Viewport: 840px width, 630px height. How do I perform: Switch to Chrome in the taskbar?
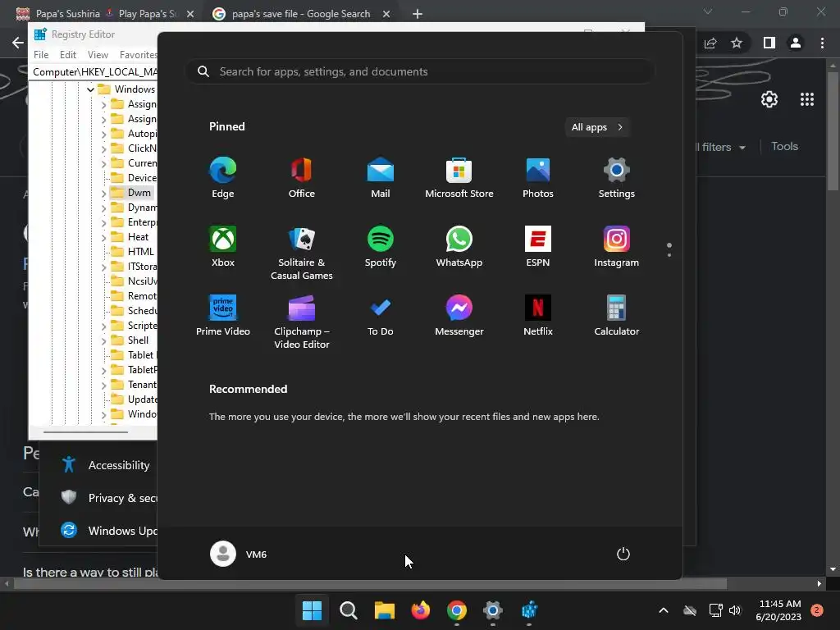pyautogui.click(x=456, y=610)
